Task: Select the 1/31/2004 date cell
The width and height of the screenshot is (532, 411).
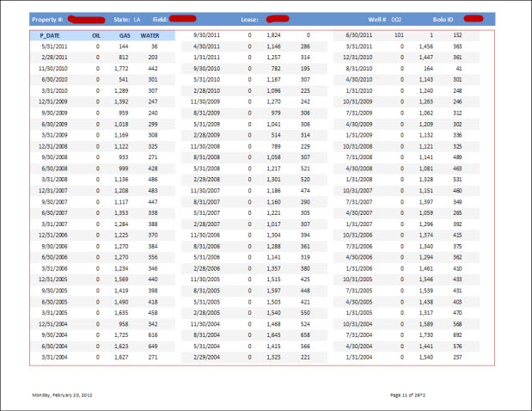Action: 359,357
